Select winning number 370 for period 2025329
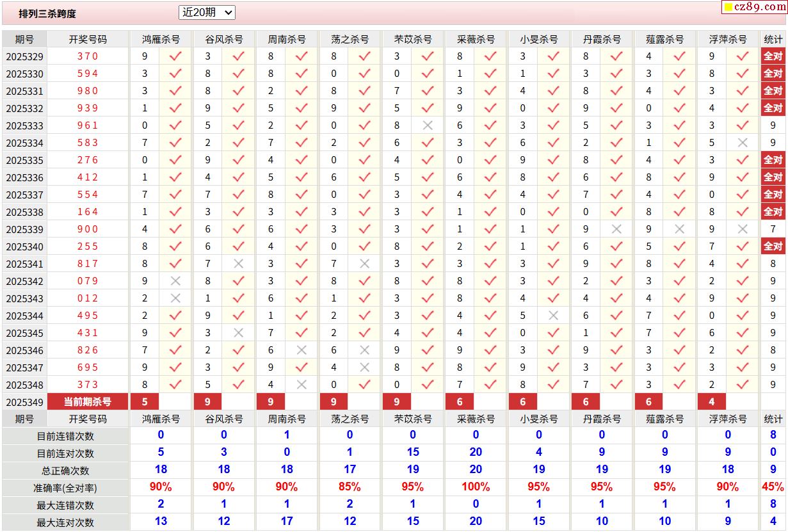Image resolution: width=788 pixels, height=532 pixels. click(x=88, y=56)
